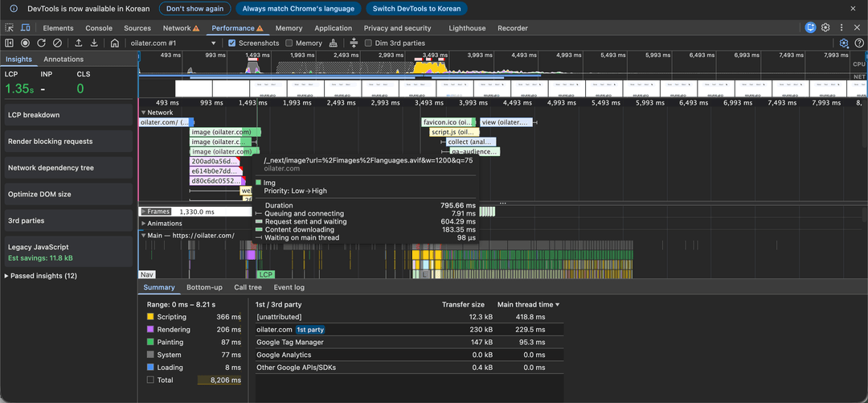The width and height of the screenshot is (868, 403).
Task: Open the capture settings gear
Action: coord(843,43)
